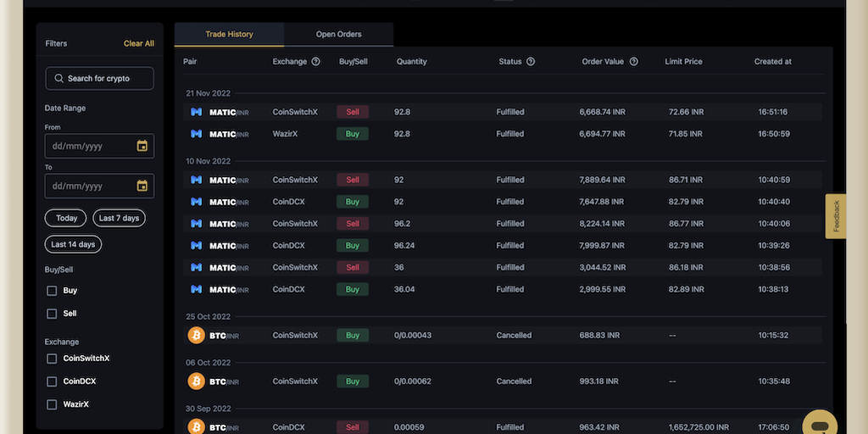This screenshot has height=434, width=868.
Task: Click the Order Value help icon
Action: pos(634,62)
